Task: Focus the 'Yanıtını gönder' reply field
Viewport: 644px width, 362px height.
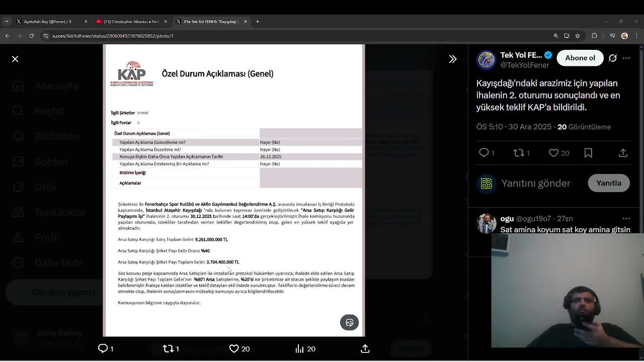Action: point(536,184)
